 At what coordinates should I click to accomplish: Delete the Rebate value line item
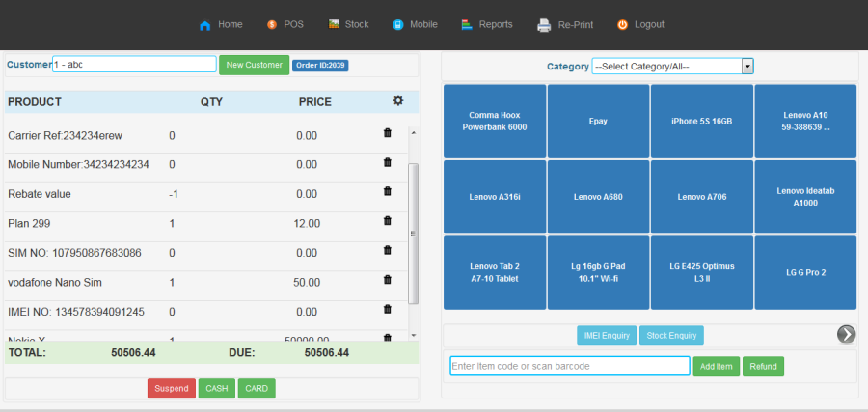pyautogui.click(x=388, y=191)
